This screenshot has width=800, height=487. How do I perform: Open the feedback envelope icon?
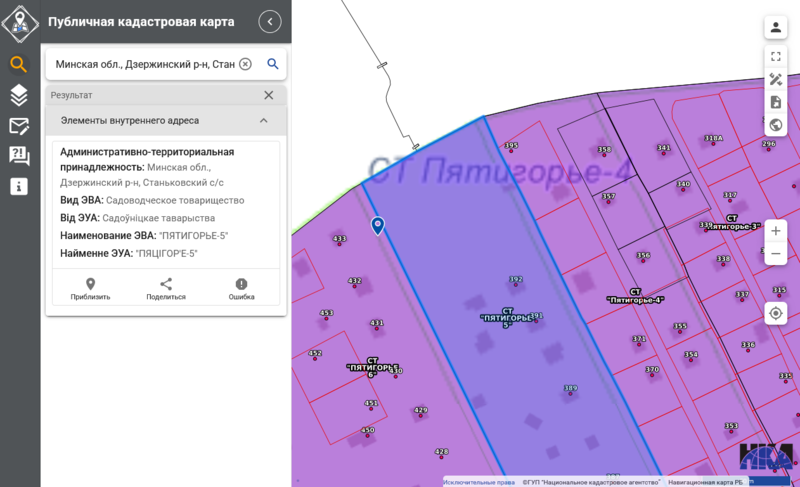[19, 126]
